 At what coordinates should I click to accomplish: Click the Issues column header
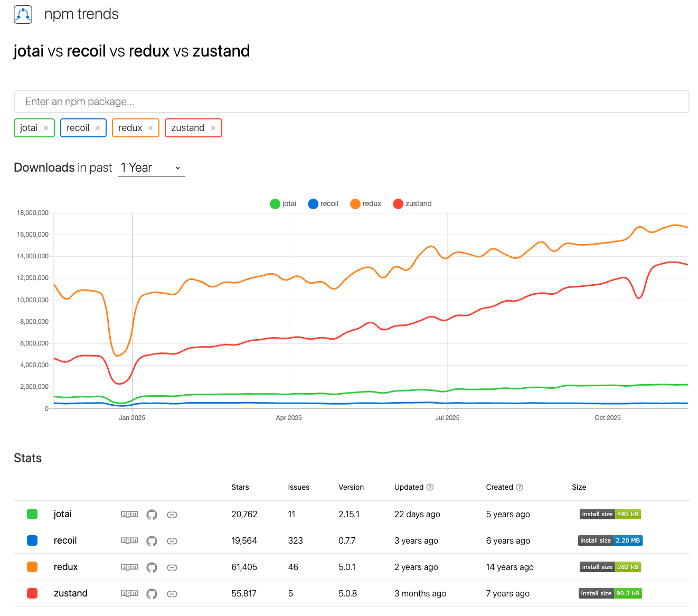pos(299,487)
